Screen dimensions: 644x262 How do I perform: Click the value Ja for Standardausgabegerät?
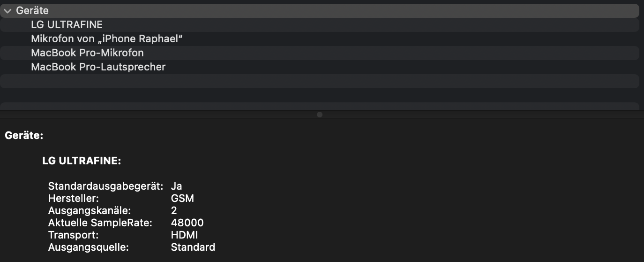click(x=176, y=186)
